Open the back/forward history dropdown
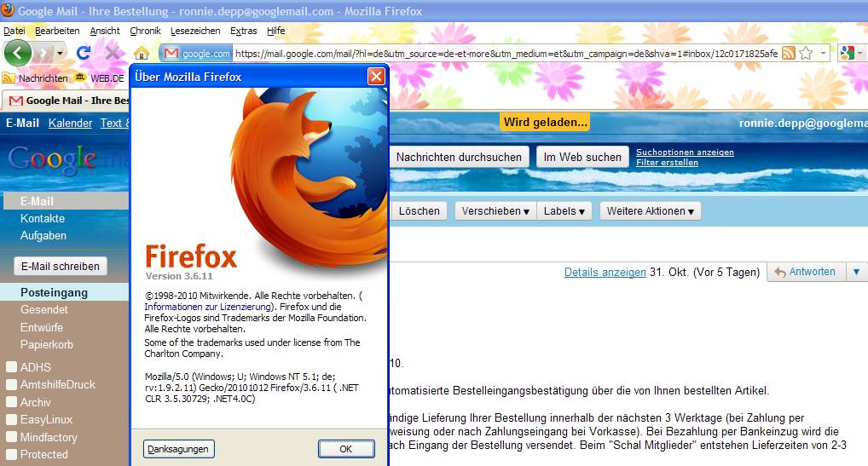This screenshot has width=868, height=466. pyautogui.click(x=60, y=54)
